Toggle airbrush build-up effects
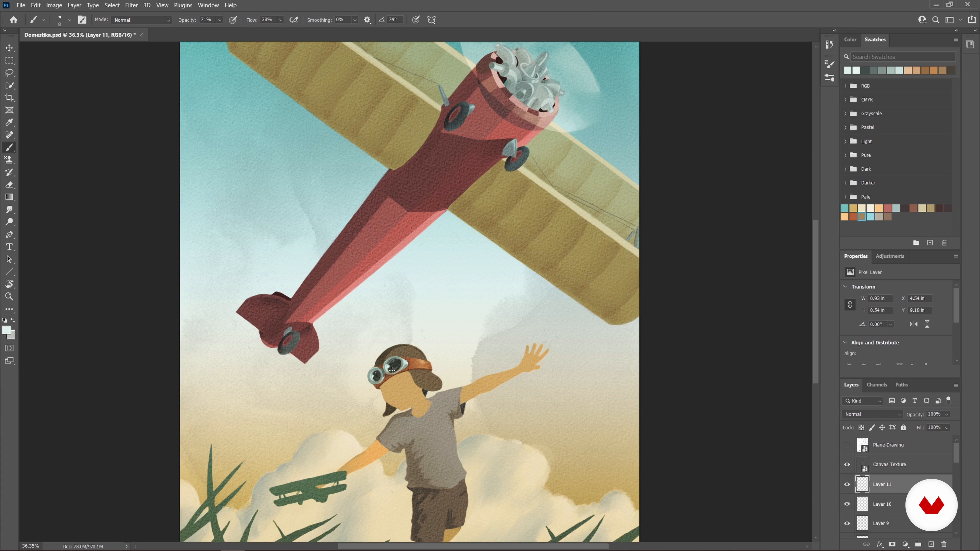Viewport: 980px width, 551px height. coord(294,20)
